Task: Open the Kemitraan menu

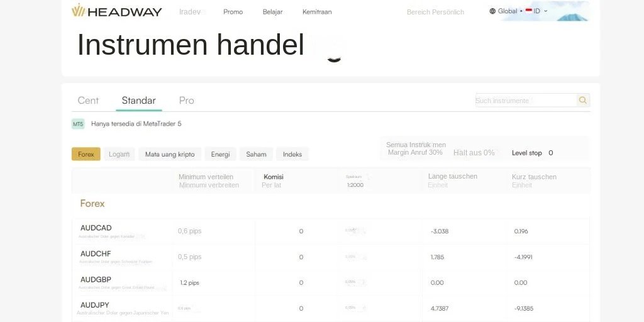Action: pyautogui.click(x=317, y=12)
